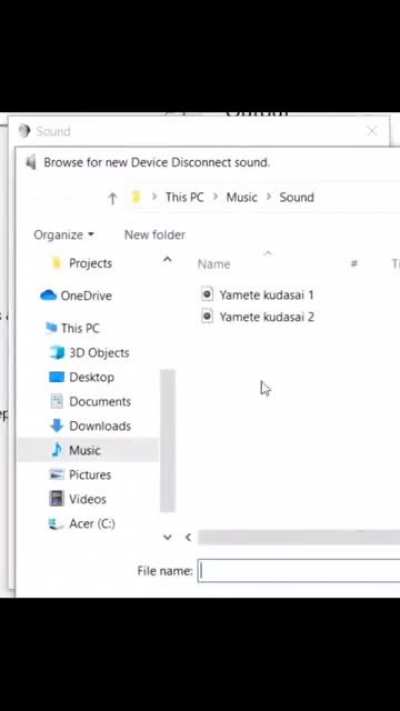Image resolution: width=400 pixels, height=711 pixels.
Task: Click the 3D Objects folder icon
Action: pyautogui.click(x=57, y=353)
